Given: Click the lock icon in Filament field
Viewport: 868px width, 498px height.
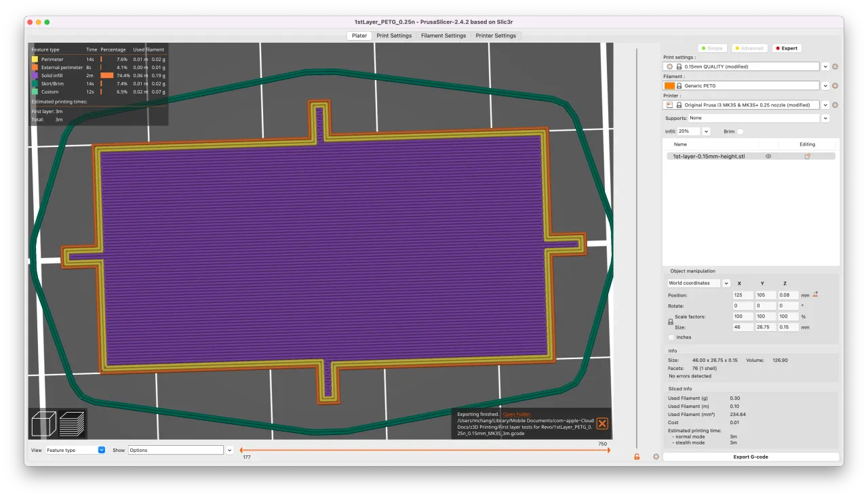Looking at the screenshot, I should tap(679, 86).
